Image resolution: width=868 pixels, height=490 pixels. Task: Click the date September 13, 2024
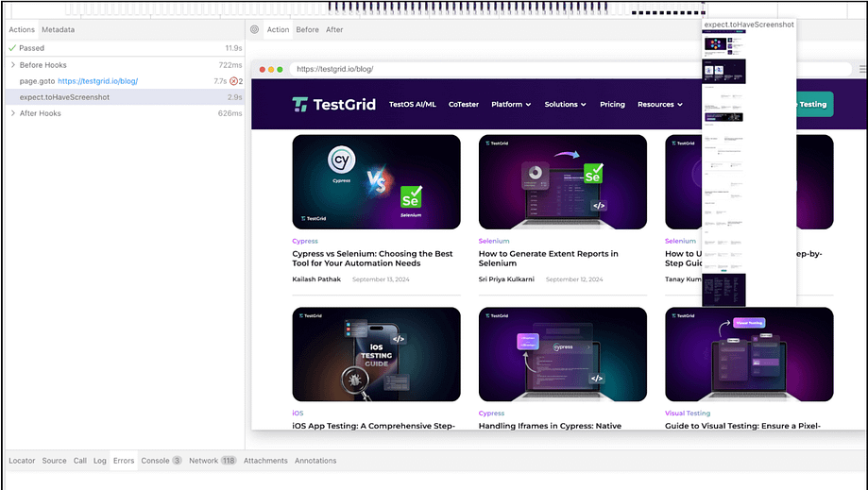coord(381,279)
